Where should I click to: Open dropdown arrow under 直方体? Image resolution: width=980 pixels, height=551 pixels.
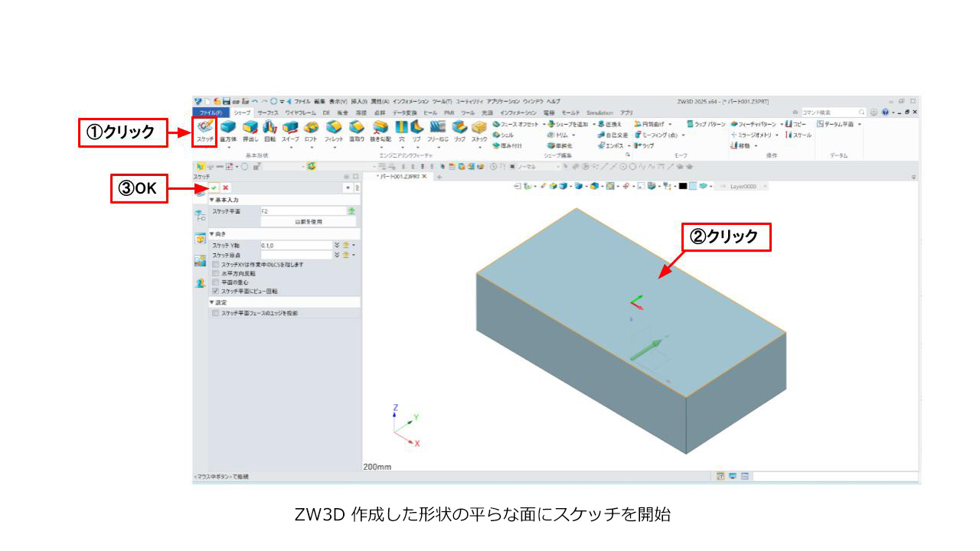(228, 148)
